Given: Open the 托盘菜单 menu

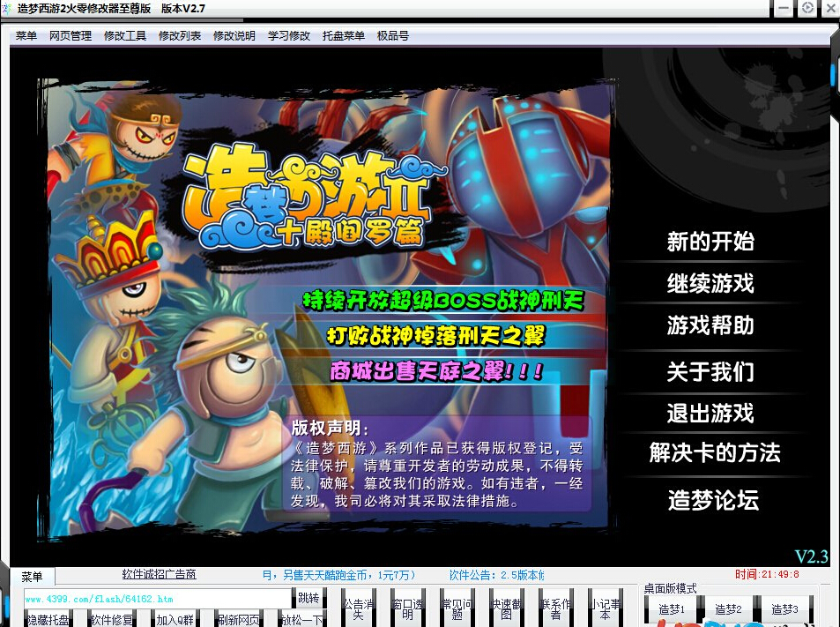Looking at the screenshot, I should [x=344, y=36].
